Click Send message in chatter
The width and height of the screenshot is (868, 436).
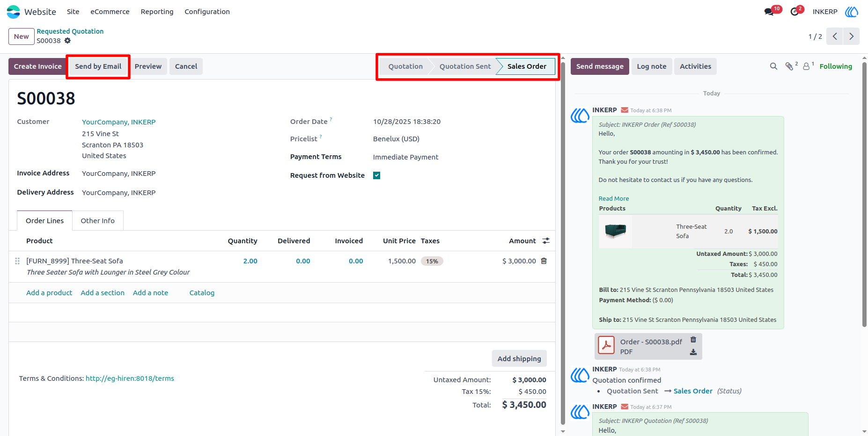600,66
